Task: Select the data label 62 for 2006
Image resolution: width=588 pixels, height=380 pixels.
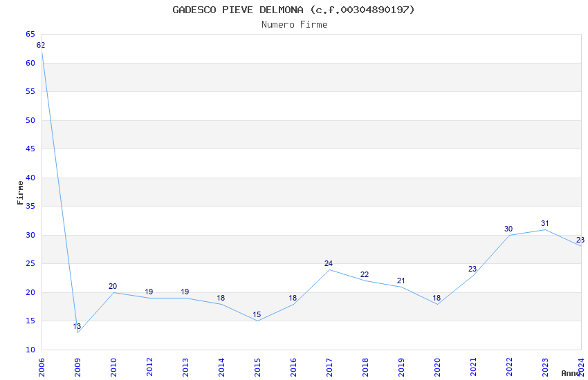Action: pyautogui.click(x=41, y=45)
